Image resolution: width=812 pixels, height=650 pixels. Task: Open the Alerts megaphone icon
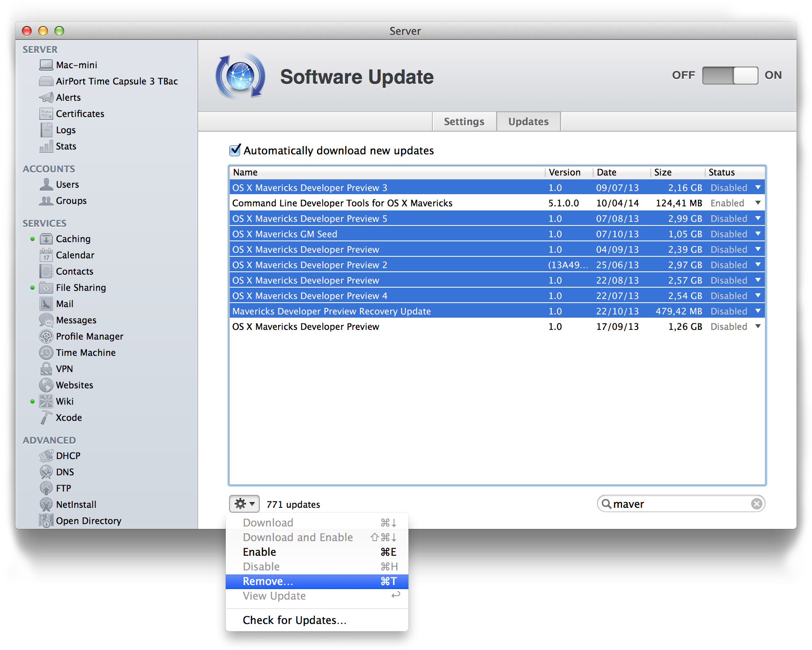coord(46,97)
